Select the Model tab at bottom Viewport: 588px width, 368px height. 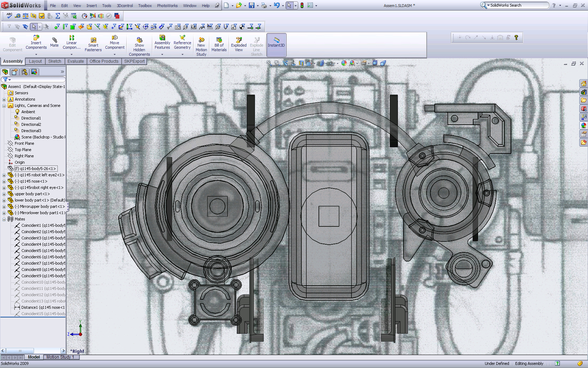(34, 357)
